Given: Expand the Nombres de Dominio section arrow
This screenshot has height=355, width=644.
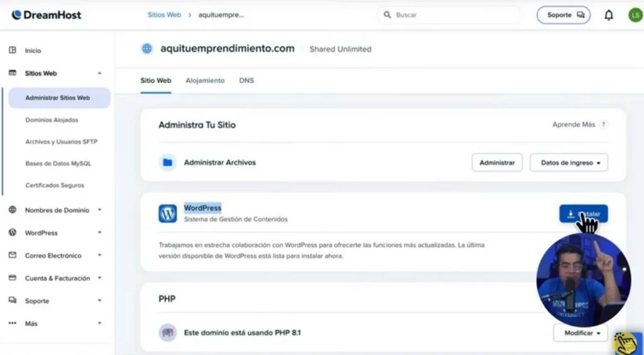Looking at the screenshot, I should (99, 210).
